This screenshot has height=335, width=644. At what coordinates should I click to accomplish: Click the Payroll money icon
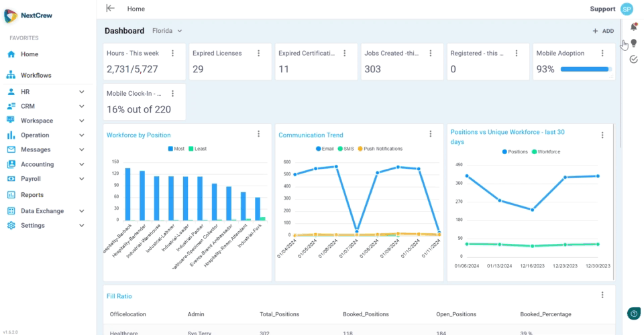tap(11, 179)
